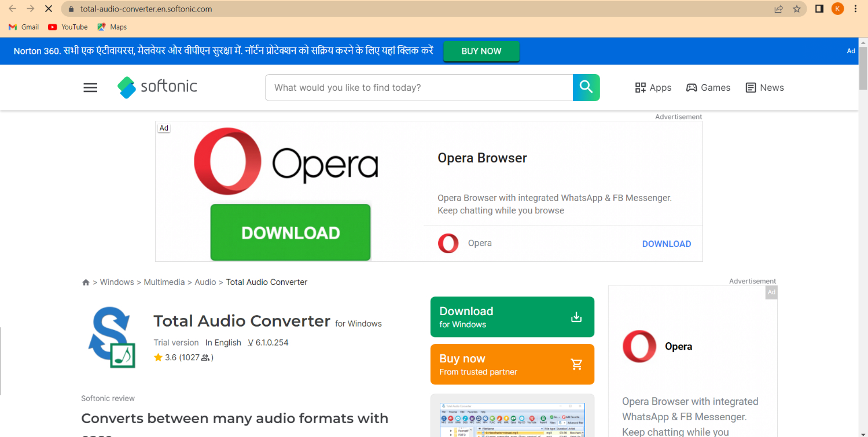Click the Opera Browser ad headline

[482, 158]
